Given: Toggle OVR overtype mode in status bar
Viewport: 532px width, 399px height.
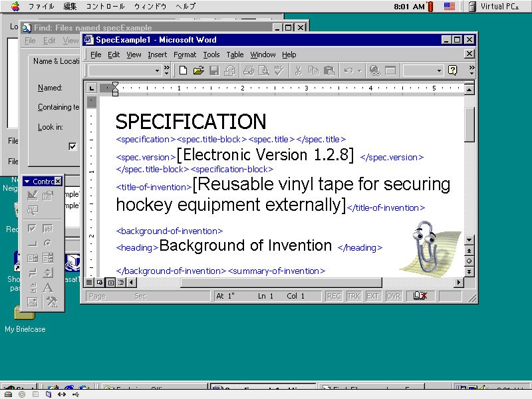Looking at the screenshot, I should [393, 296].
